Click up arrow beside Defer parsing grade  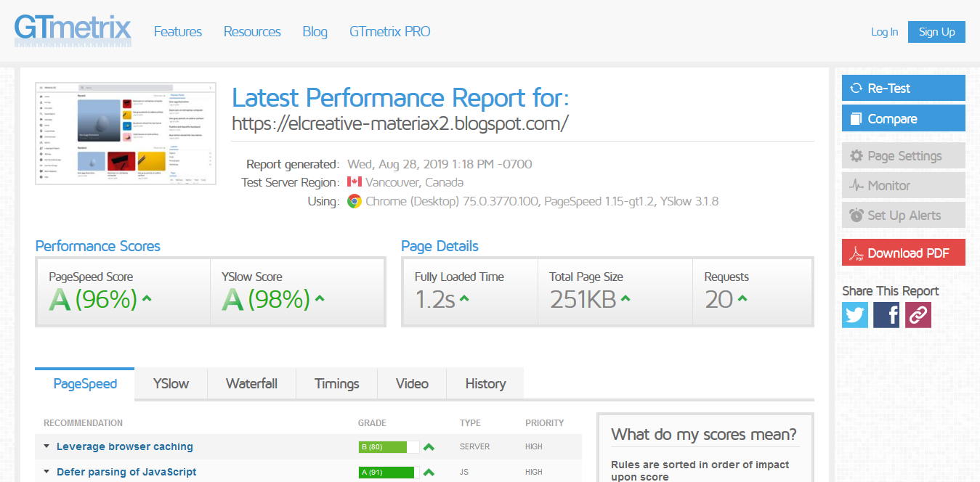(429, 473)
